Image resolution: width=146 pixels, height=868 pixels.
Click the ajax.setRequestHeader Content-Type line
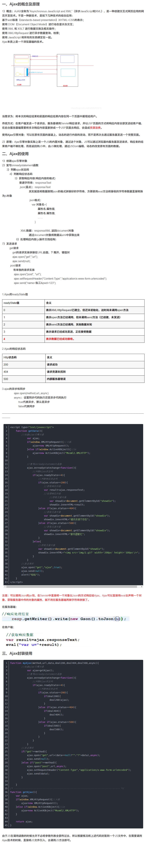60,279
